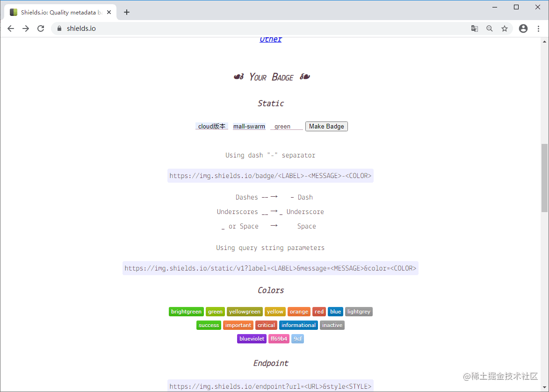Image resolution: width=549 pixels, height=392 pixels.
Task: Click the Make Badge button
Action: (326, 126)
